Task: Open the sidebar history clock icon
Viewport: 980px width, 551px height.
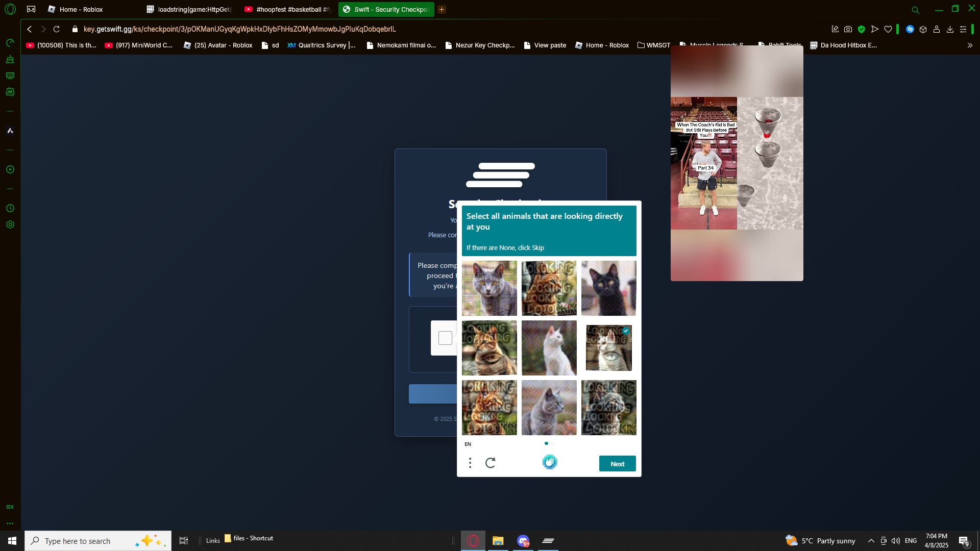Action: point(10,208)
